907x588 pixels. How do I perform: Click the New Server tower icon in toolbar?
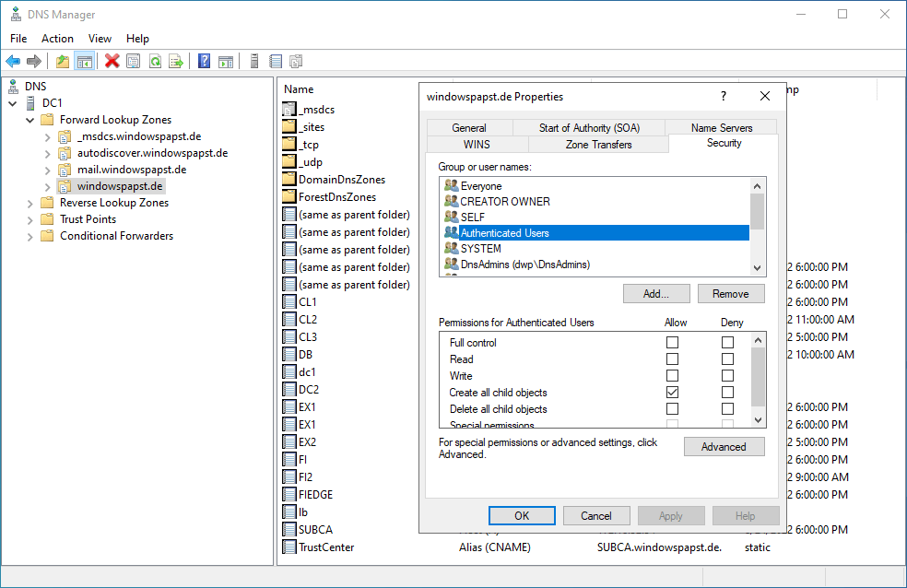tap(253, 62)
